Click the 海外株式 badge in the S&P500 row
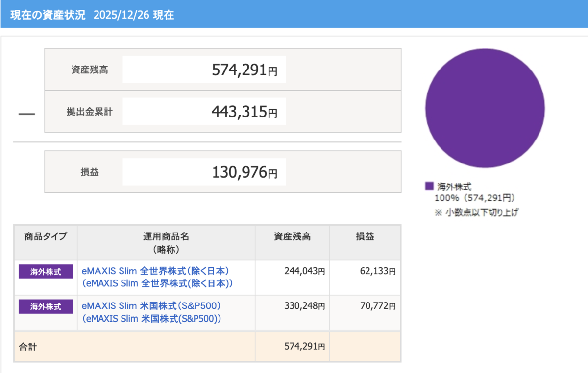588x373 pixels. pyautogui.click(x=46, y=307)
